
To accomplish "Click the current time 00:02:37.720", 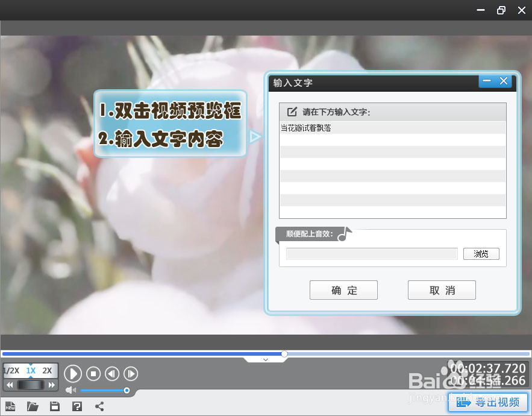I will (x=488, y=368).
